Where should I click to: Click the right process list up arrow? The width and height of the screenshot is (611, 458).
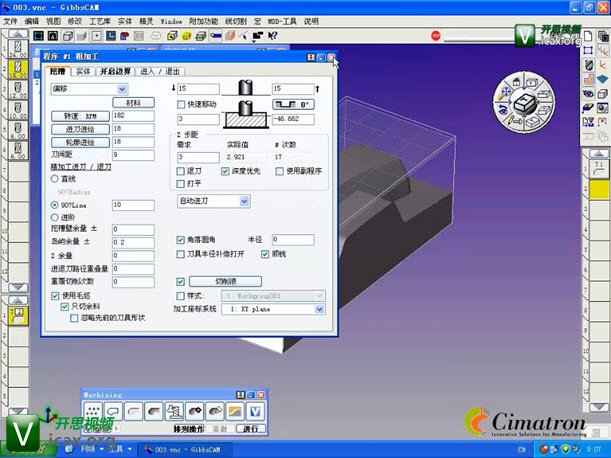(599, 154)
